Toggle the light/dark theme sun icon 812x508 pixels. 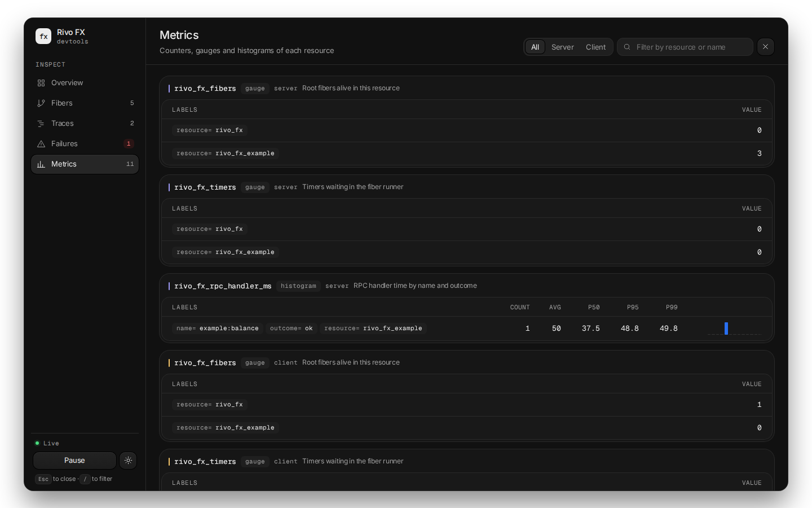(129, 461)
